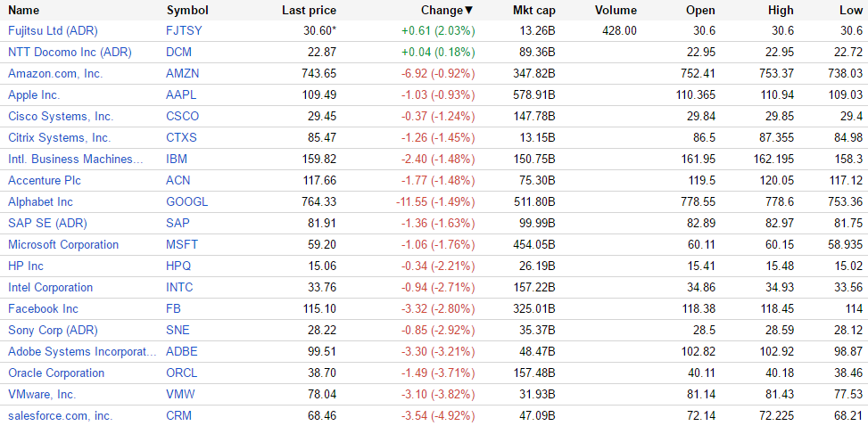Sort by the Last price header
Image resolution: width=868 pixels, height=426 pixels.
[x=309, y=11]
